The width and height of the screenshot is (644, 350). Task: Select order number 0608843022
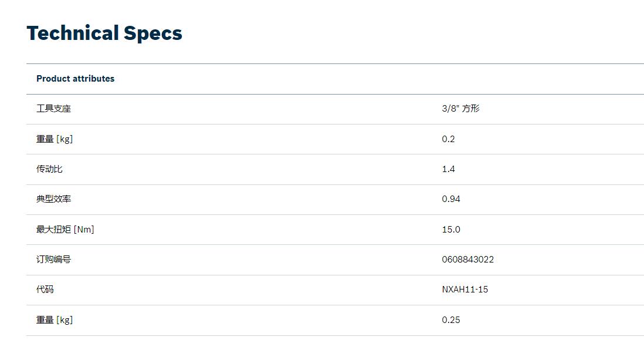pyautogui.click(x=468, y=260)
